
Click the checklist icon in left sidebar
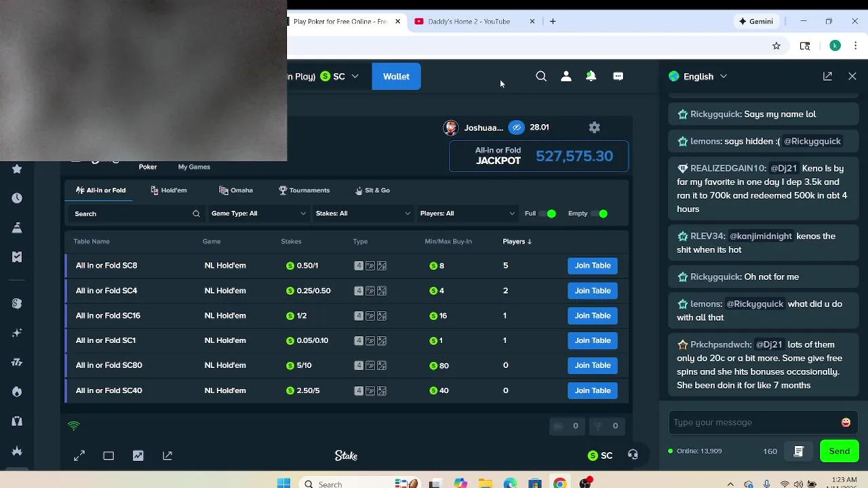click(17, 257)
